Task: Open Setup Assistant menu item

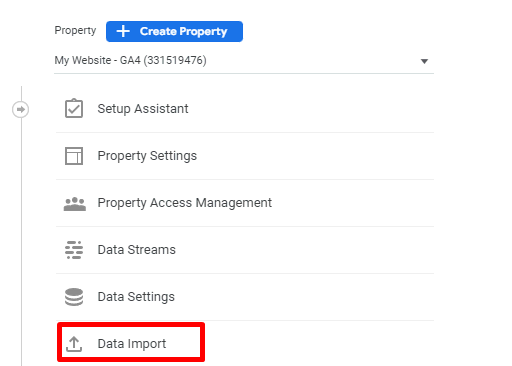Action: point(245,109)
